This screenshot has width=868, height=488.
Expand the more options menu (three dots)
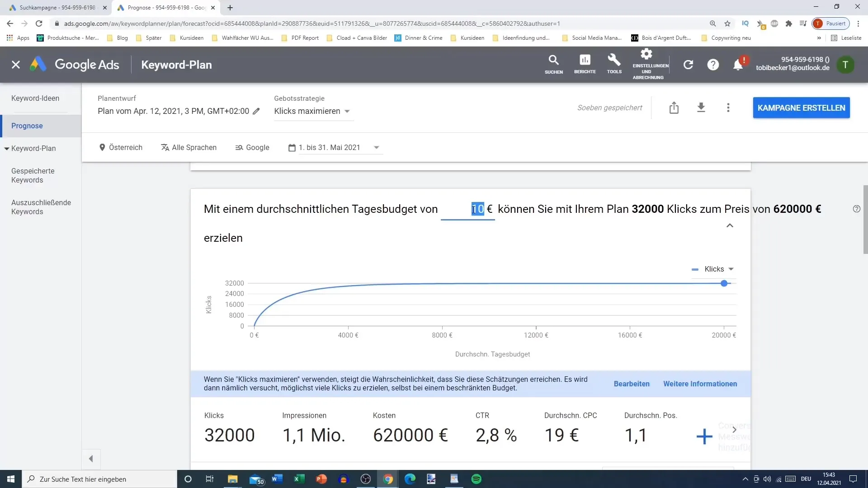pos(727,108)
